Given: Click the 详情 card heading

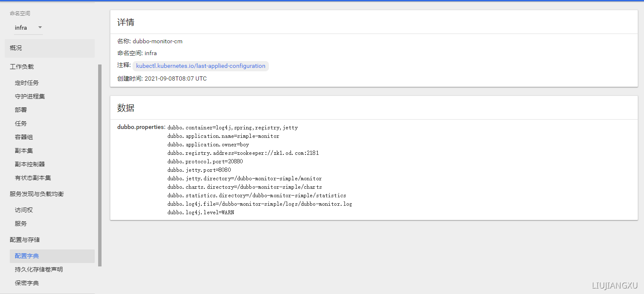Looking at the screenshot, I should (126, 22).
